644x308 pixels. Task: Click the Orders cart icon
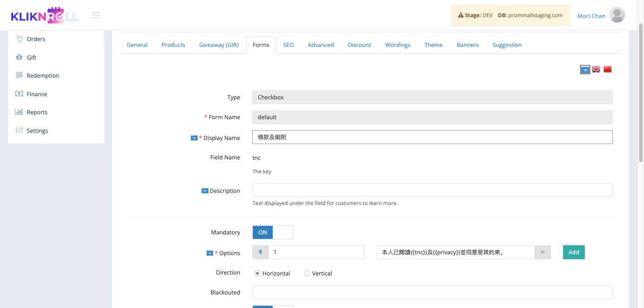(x=19, y=39)
